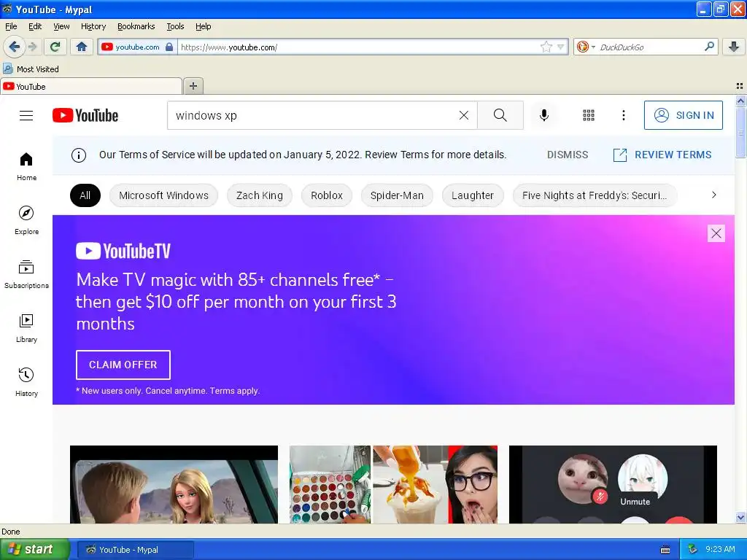
Task: Select the Microsoft Windows chip
Action: [163, 195]
